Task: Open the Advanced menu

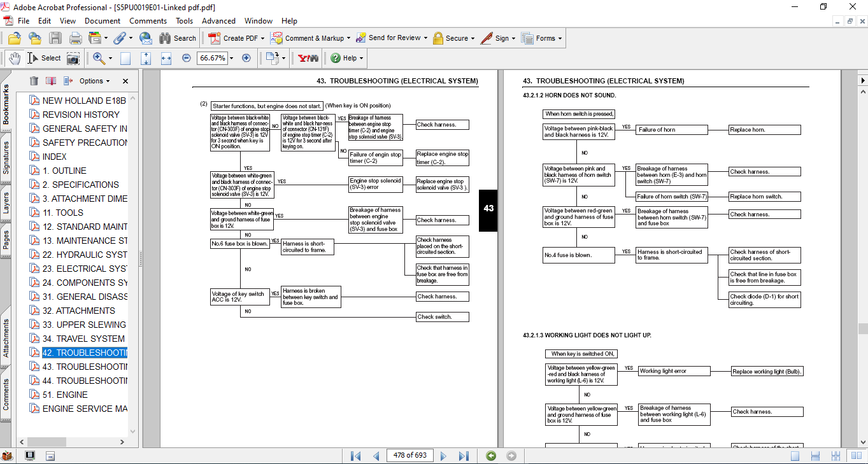Action: (x=218, y=21)
